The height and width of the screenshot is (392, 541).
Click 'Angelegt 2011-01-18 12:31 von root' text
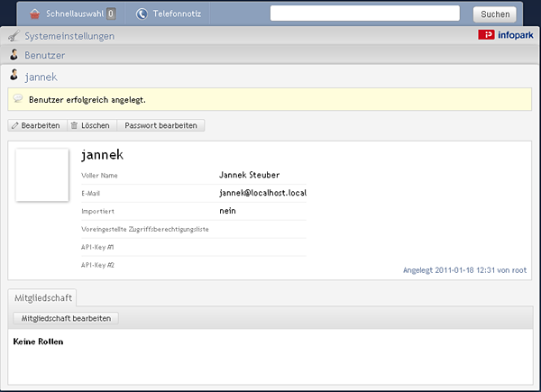click(x=464, y=270)
